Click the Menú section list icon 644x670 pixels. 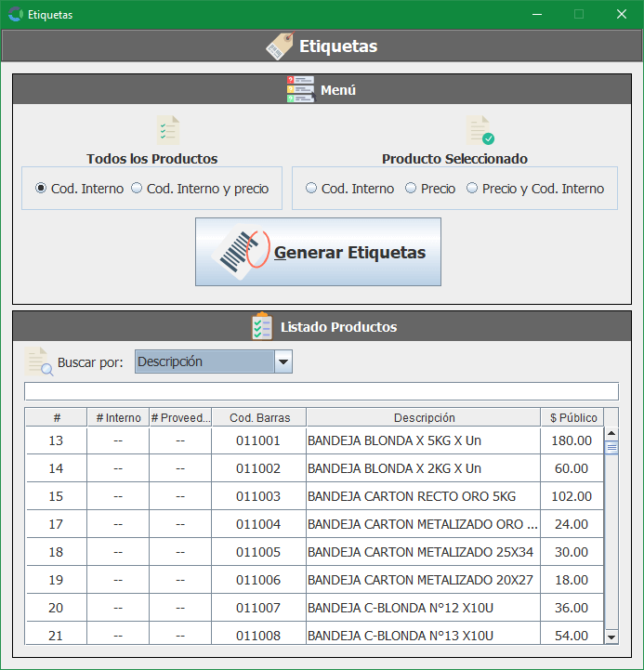pos(300,90)
